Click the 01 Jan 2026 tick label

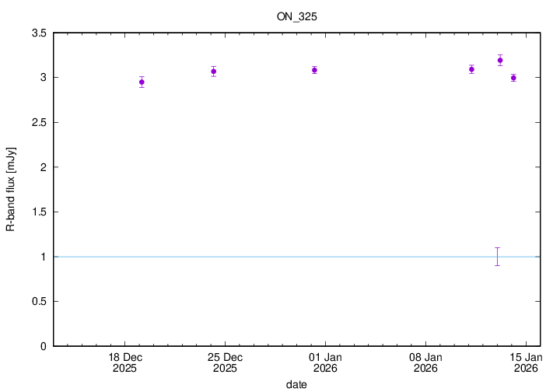325,362
